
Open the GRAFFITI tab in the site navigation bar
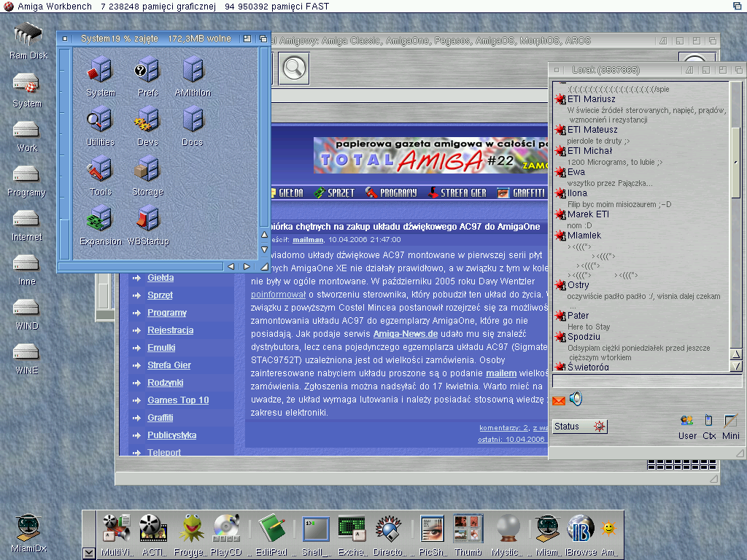pyautogui.click(x=521, y=192)
